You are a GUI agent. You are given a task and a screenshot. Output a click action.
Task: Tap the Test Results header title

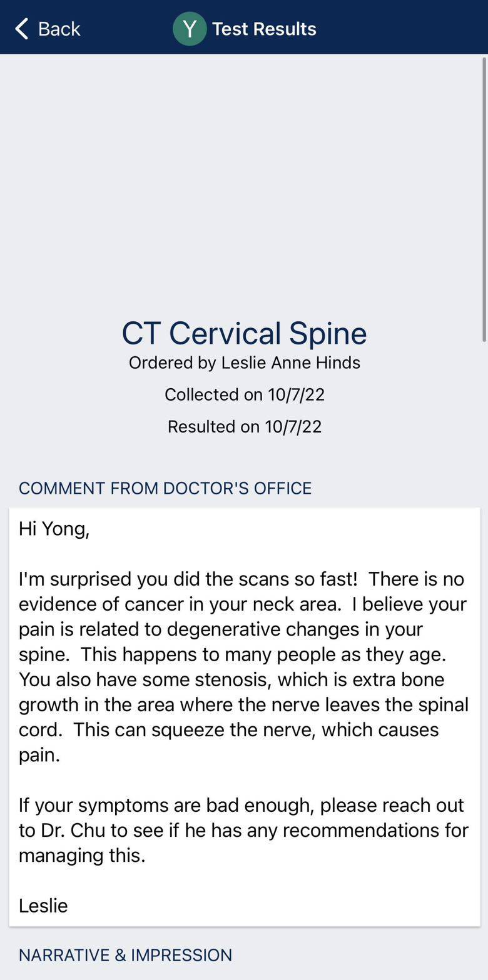[x=263, y=29]
